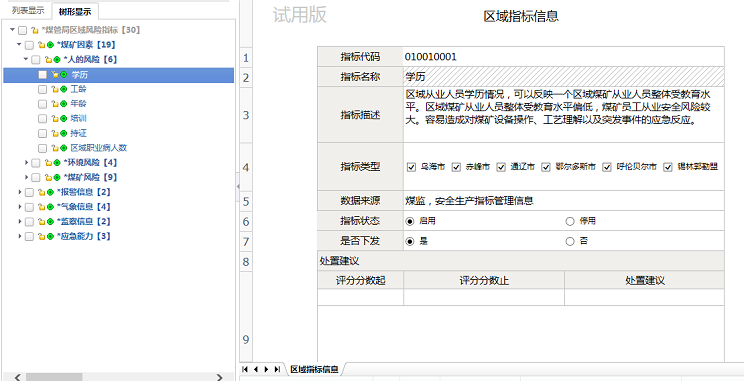Click the tree's right scroll arrow
The image size is (744, 381).
pyautogui.click(x=219, y=377)
